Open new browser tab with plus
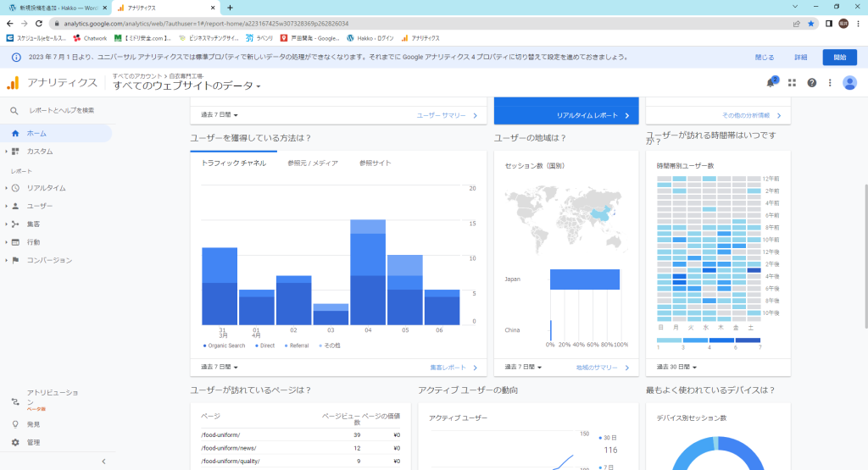This screenshot has height=470, width=868. pos(230,8)
